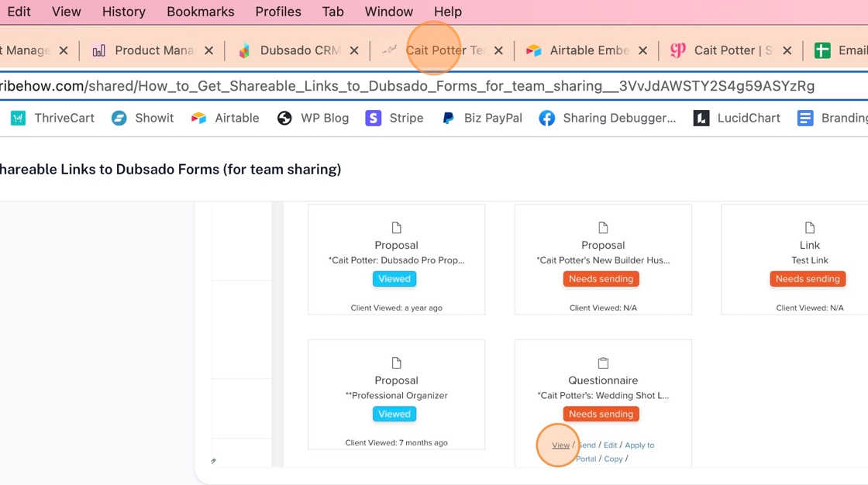
Task: Click the Airtable bookmark icon
Action: 199,118
